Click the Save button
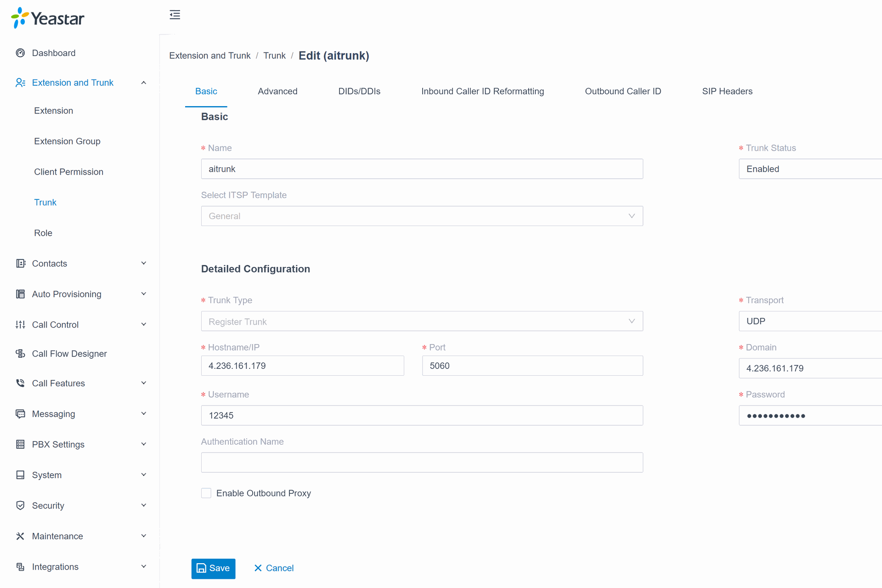This screenshot has height=588, width=882. (213, 568)
